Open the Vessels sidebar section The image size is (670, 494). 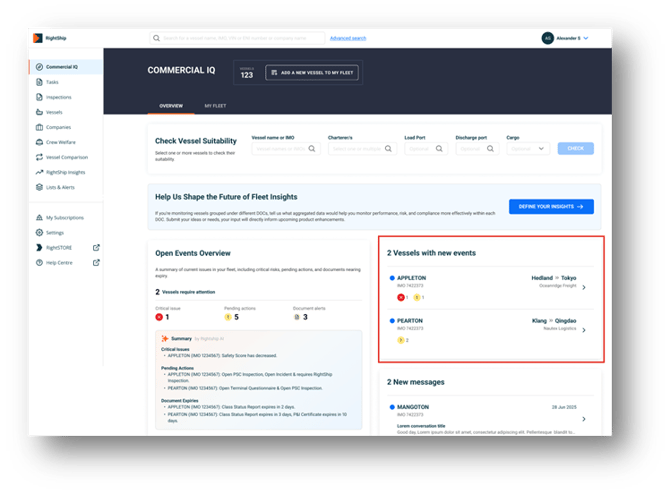tap(54, 112)
